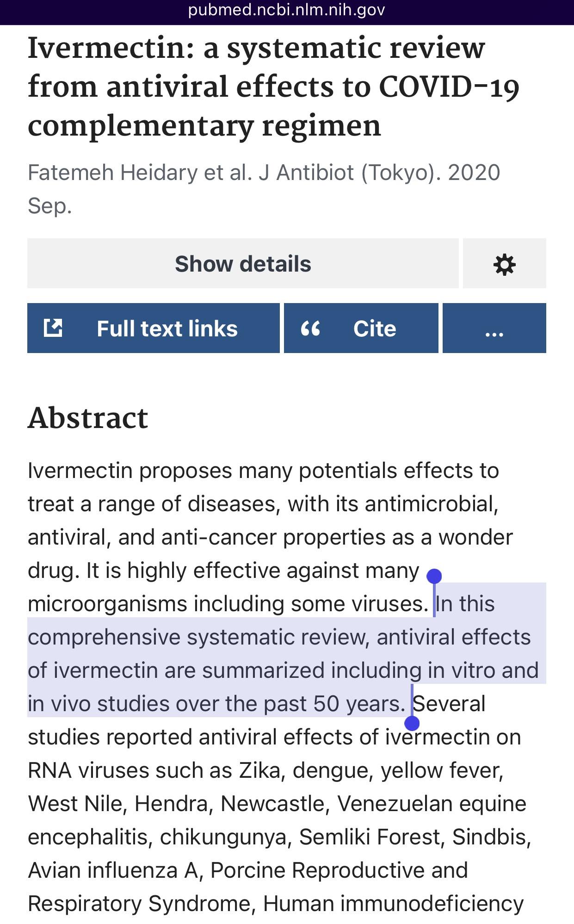
Task: Tap the lower text selection handle
Action: 412,723
